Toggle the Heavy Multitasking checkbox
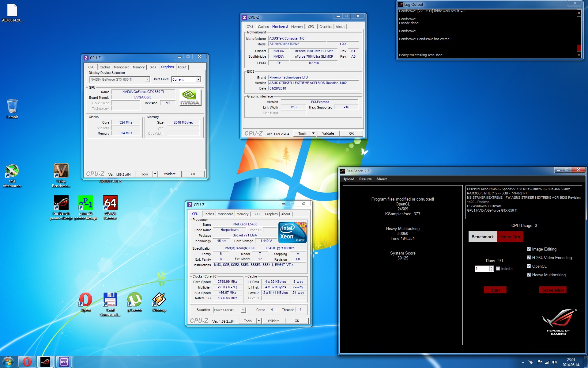588x368 pixels. coord(529,275)
